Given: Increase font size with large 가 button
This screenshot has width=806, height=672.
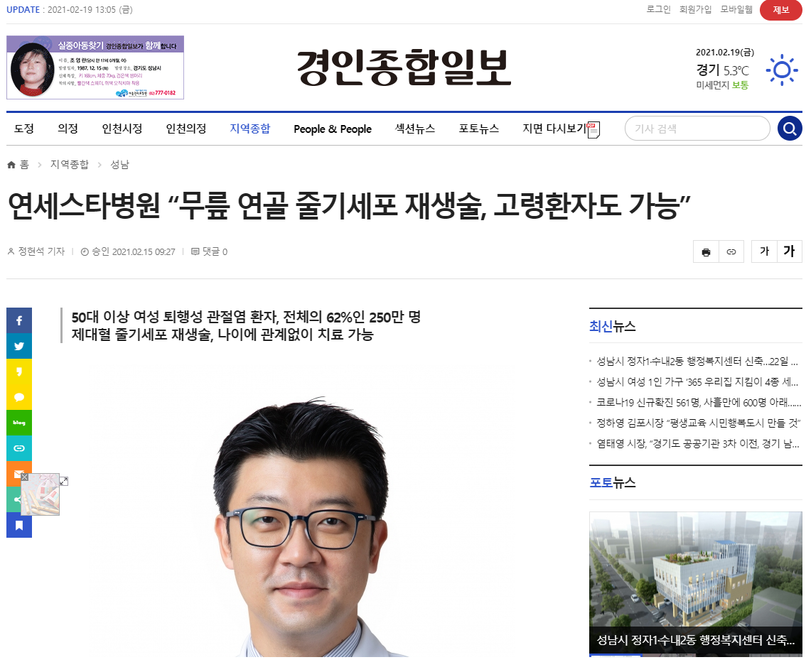Looking at the screenshot, I should pyautogui.click(x=789, y=251).
